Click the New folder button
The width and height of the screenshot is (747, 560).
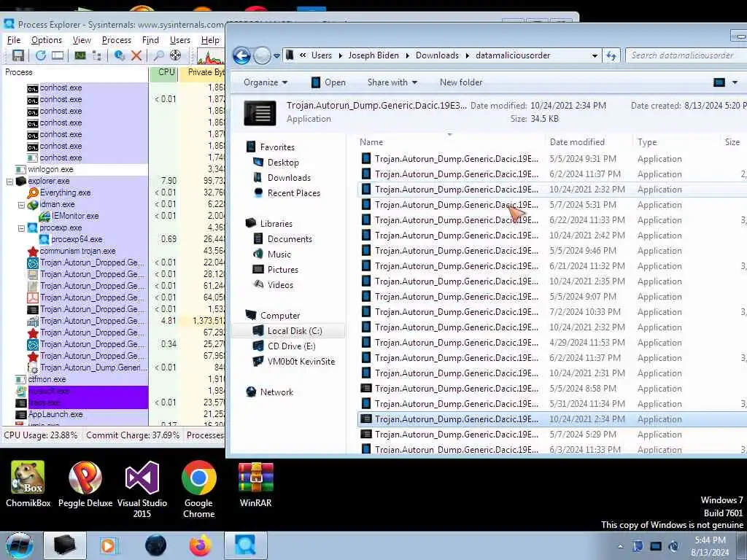tap(461, 82)
